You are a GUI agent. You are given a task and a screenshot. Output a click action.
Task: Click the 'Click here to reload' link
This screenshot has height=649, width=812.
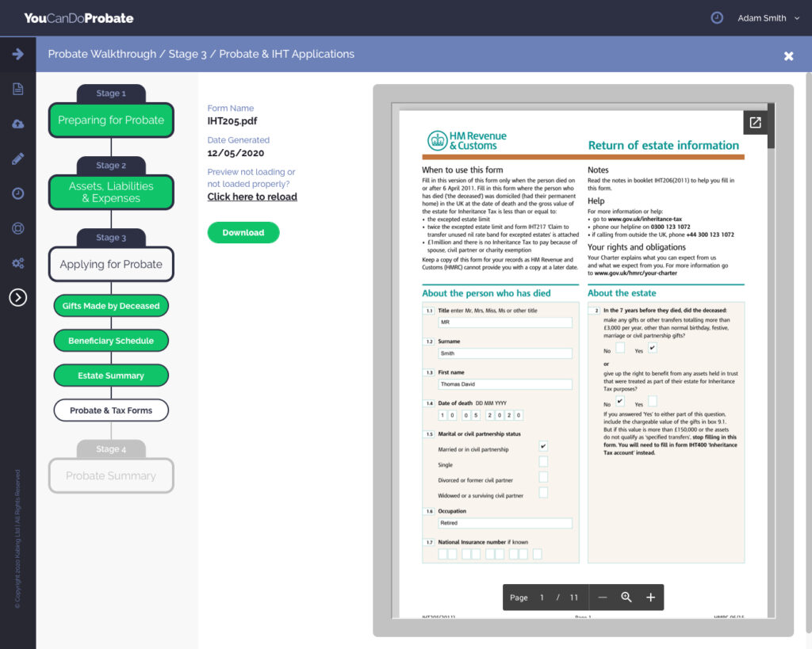(252, 197)
